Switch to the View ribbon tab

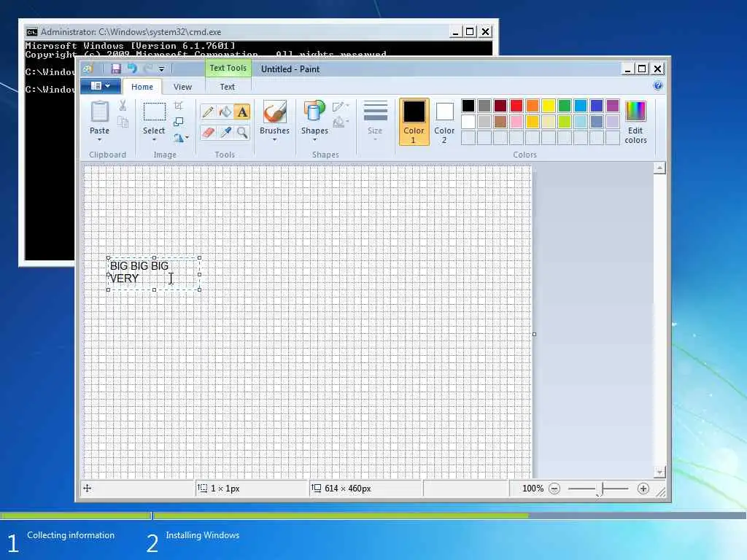[x=182, y=87]
